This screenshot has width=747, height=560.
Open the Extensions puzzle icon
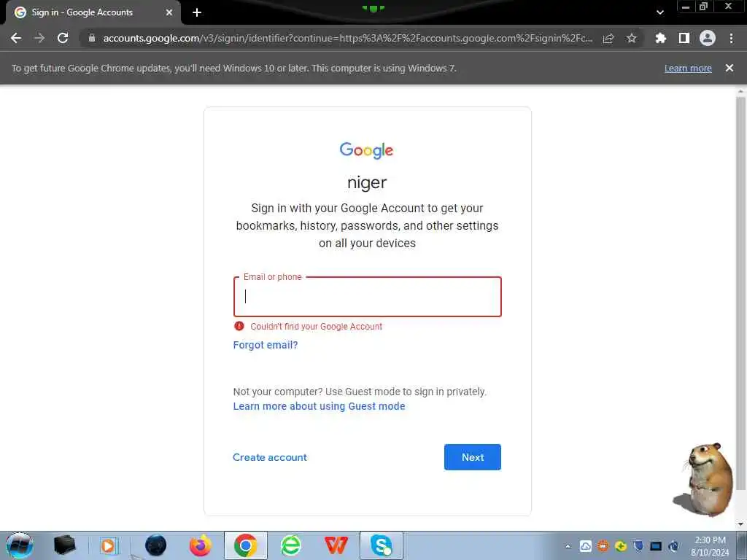coord(660,38)
